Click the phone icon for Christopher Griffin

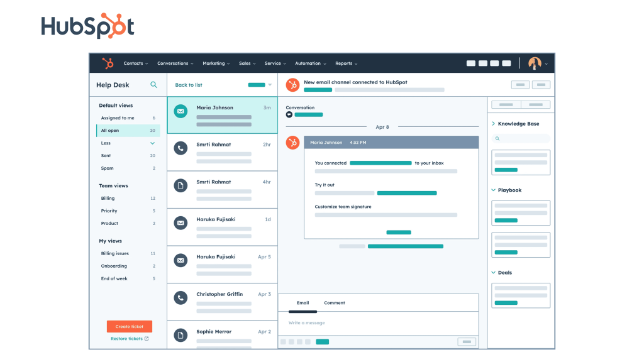point(180,298)
